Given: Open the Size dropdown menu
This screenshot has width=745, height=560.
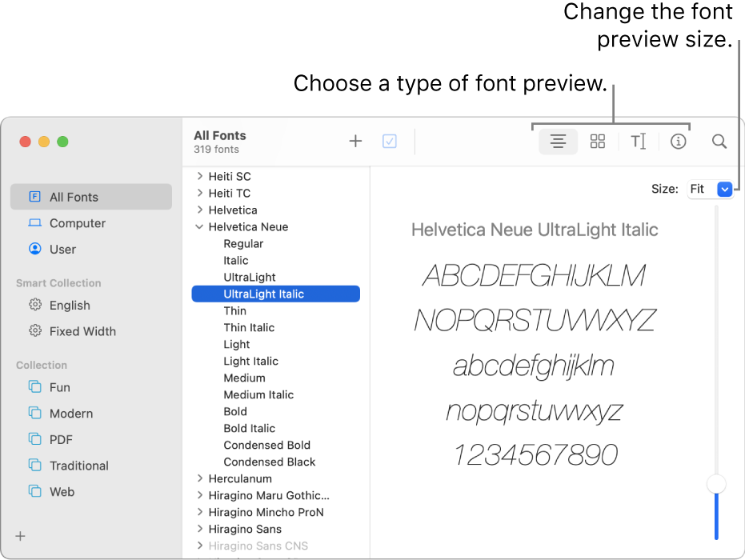Looking at the screenshot, I should point(725,190).
